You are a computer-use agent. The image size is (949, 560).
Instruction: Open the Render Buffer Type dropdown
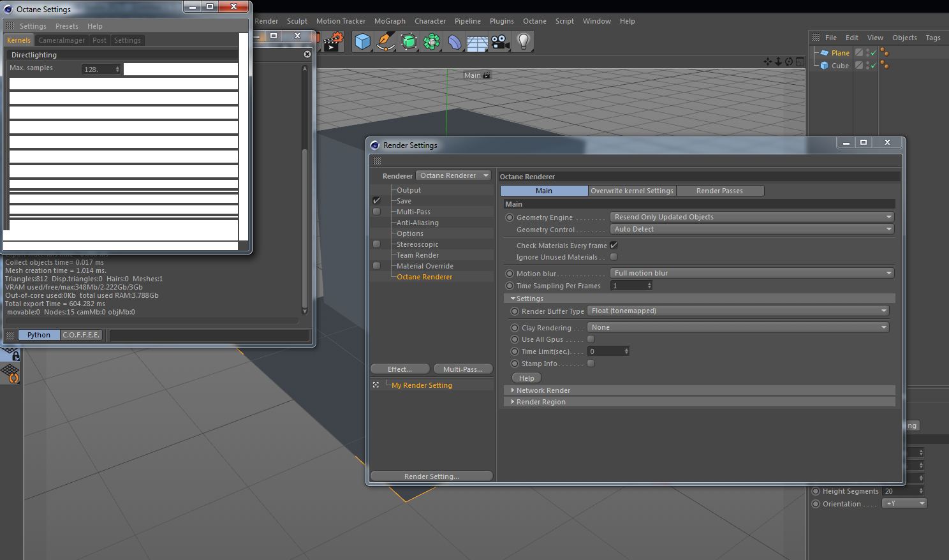click(738, 311)
